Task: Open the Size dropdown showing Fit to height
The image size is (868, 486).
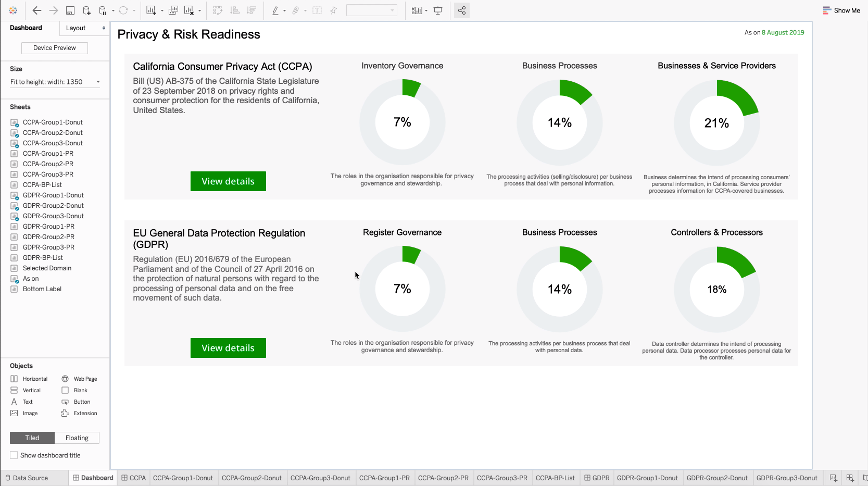Action: pos(54,82)
